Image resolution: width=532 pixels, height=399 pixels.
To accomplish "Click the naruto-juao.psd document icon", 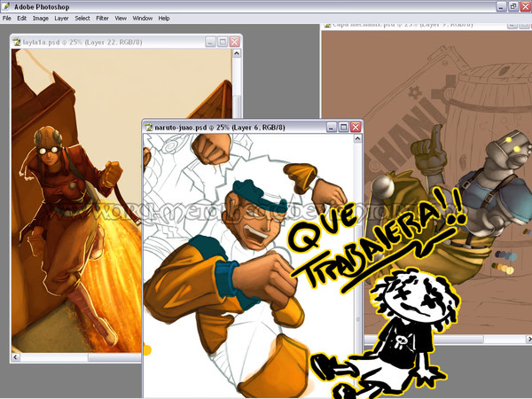I will tap(148, 127).
